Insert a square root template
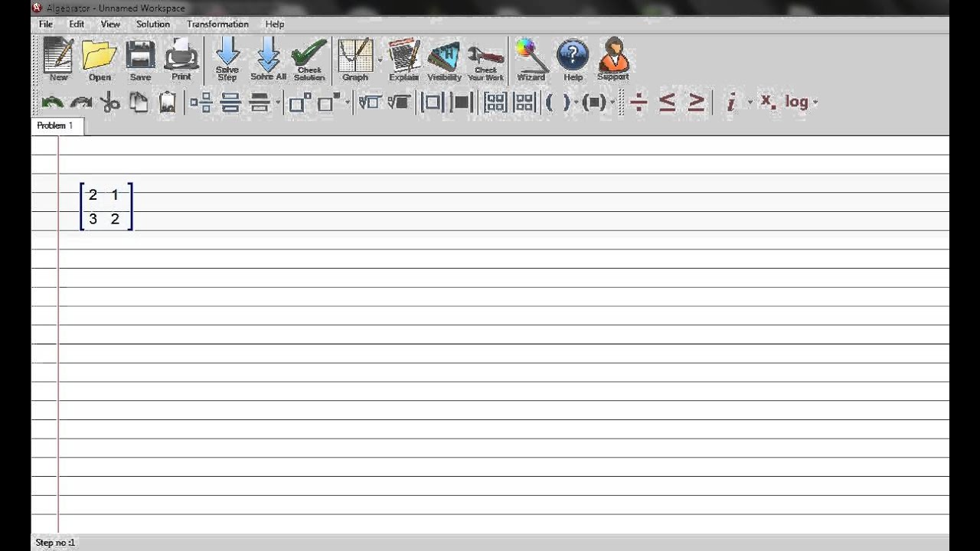Screen dimensions: 980x551 [x=370, y=102]
